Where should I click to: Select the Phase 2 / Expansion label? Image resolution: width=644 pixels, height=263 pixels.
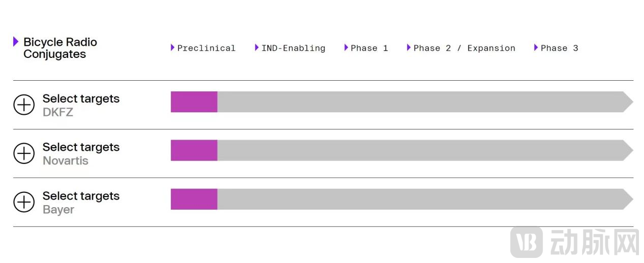464,48
